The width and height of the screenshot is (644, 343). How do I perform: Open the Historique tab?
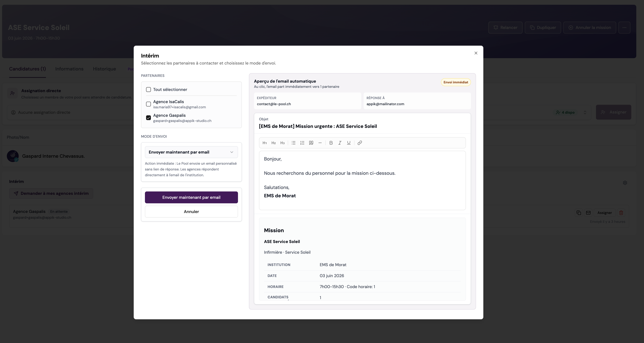pyautogui.click(x=104, y=69)
